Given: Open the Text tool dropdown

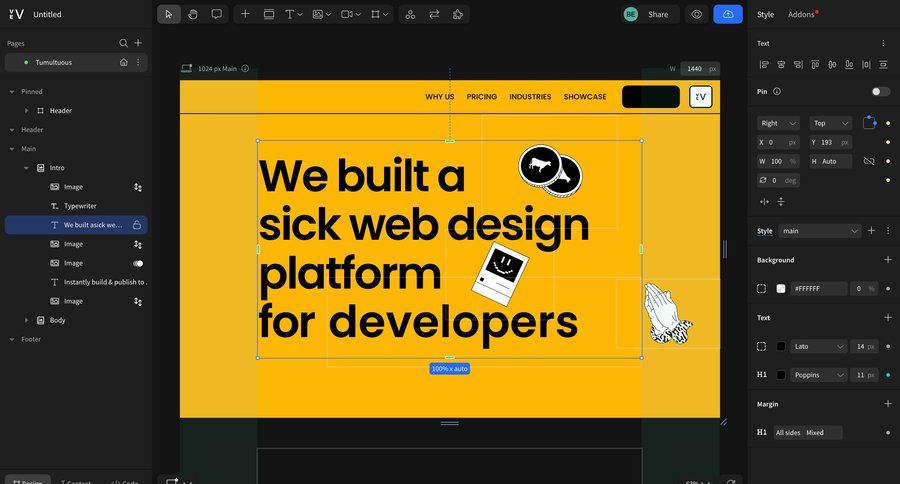Looking at the screenshot, I should [x=293, y=14].
